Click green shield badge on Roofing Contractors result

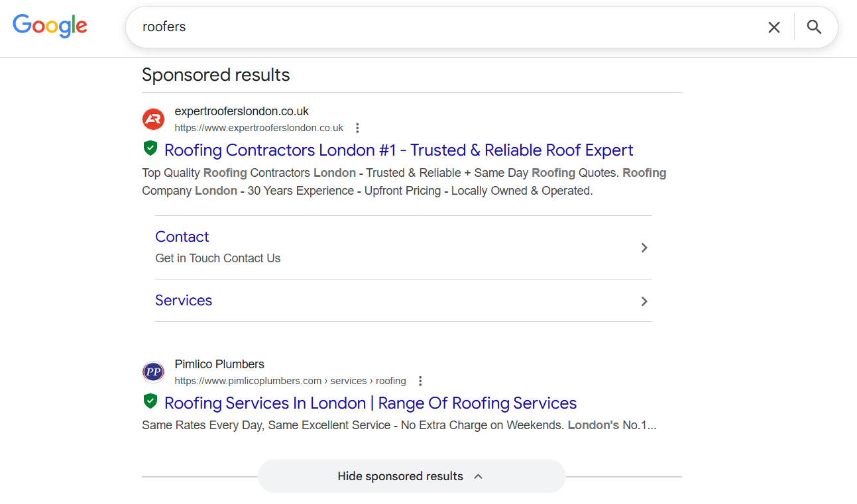(150, 148)
